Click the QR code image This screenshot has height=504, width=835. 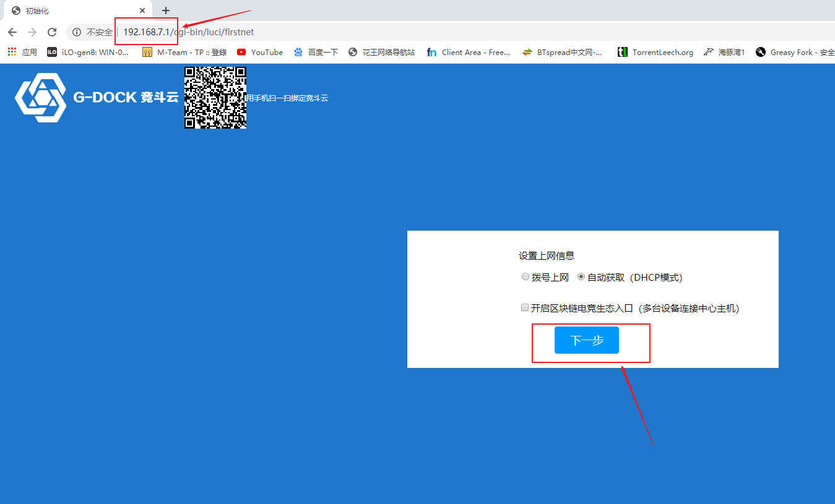(x=215, y=98)
